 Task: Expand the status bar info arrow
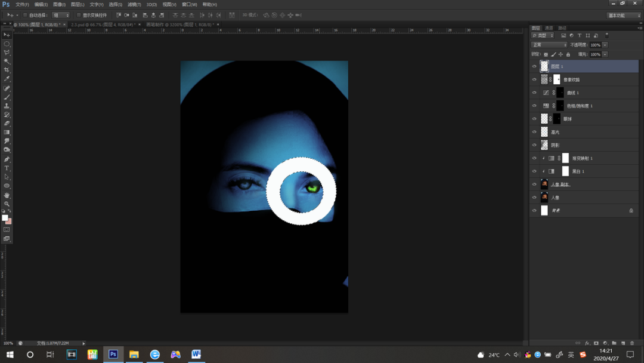pos(84,343)
